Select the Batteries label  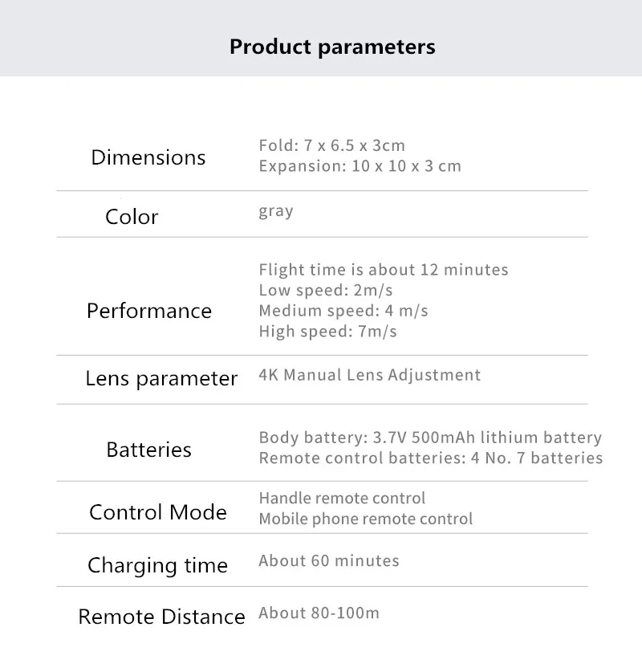pos(148,450)
